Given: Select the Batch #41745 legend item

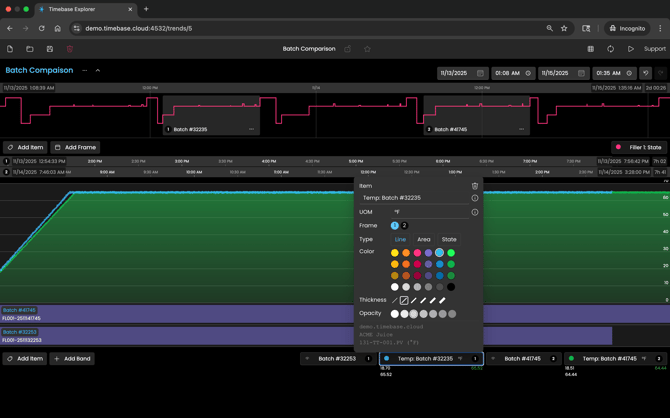Looking at the screenshot, I should click(523, 358).
